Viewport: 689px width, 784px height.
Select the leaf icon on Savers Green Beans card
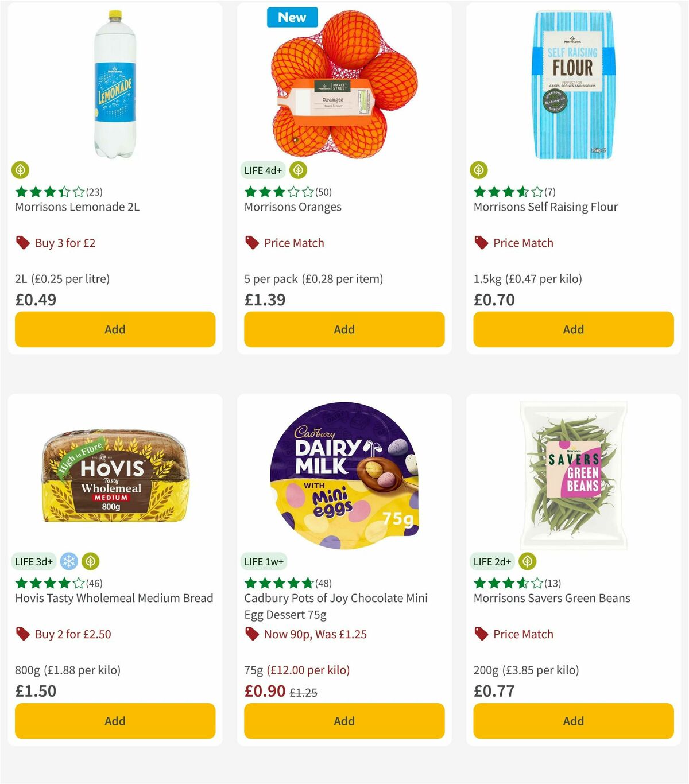click(528, 561)
